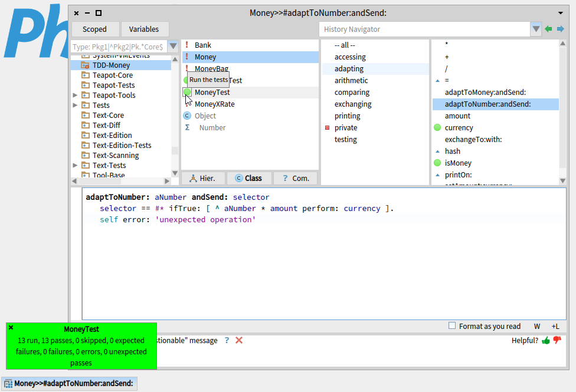The image size is (576, 392).
Task: Click the red square icon beside private protocol
Action: pos(328,127)
